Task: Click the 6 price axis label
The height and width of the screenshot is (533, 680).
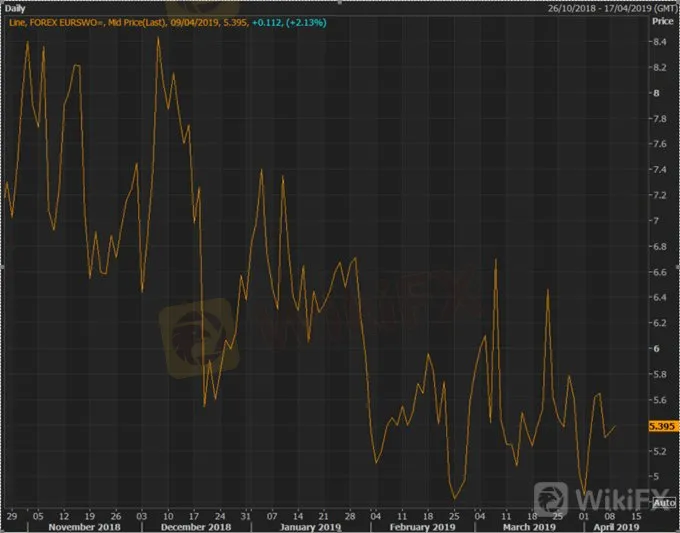Action: coord(657,349)
